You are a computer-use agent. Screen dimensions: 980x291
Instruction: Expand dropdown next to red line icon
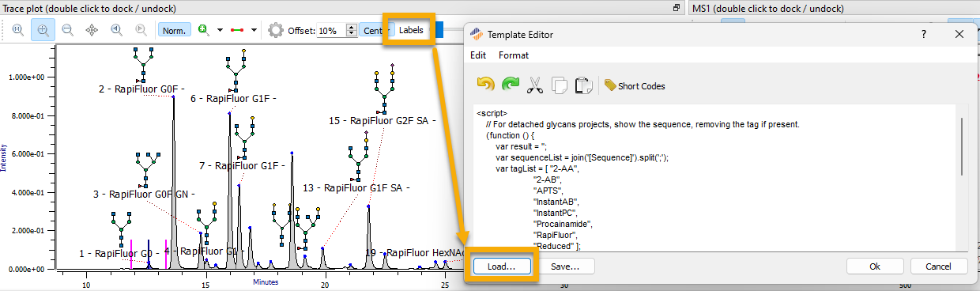(x=254, y=30)
